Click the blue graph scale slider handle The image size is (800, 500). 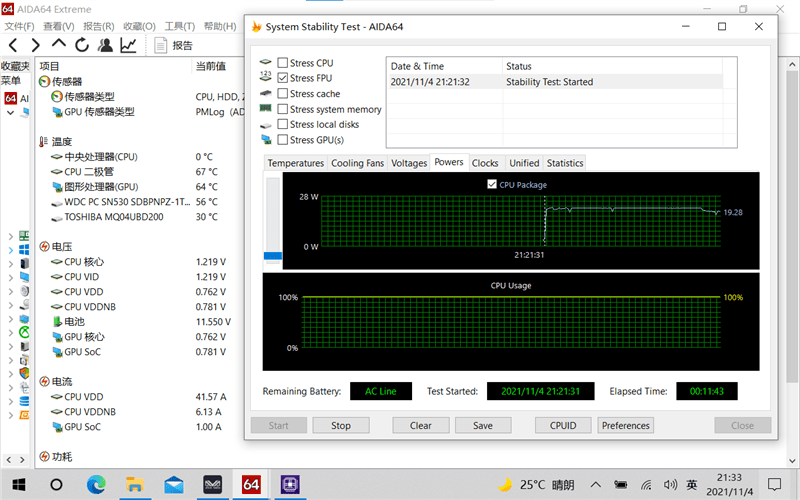273,256
